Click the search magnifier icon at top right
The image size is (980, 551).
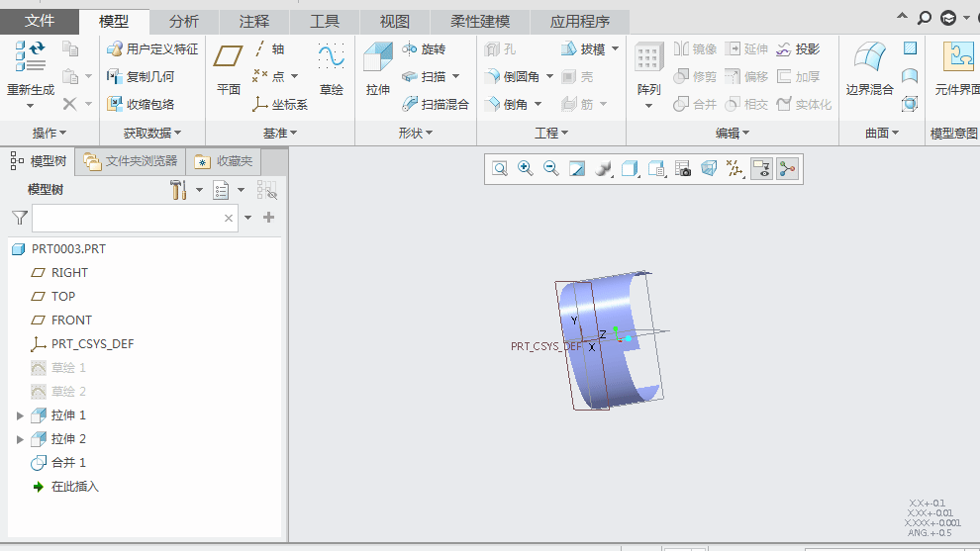tap(924, 18)
